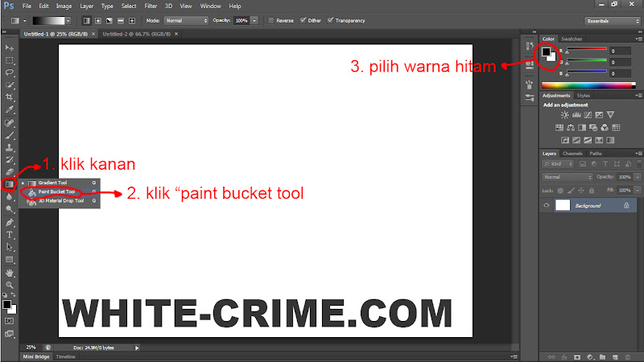Select the Eraser tool

pos(10,172)
